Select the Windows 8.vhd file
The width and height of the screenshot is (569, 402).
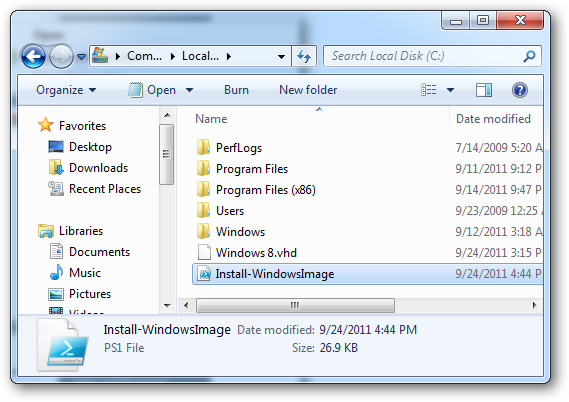[x=256, y=253]
